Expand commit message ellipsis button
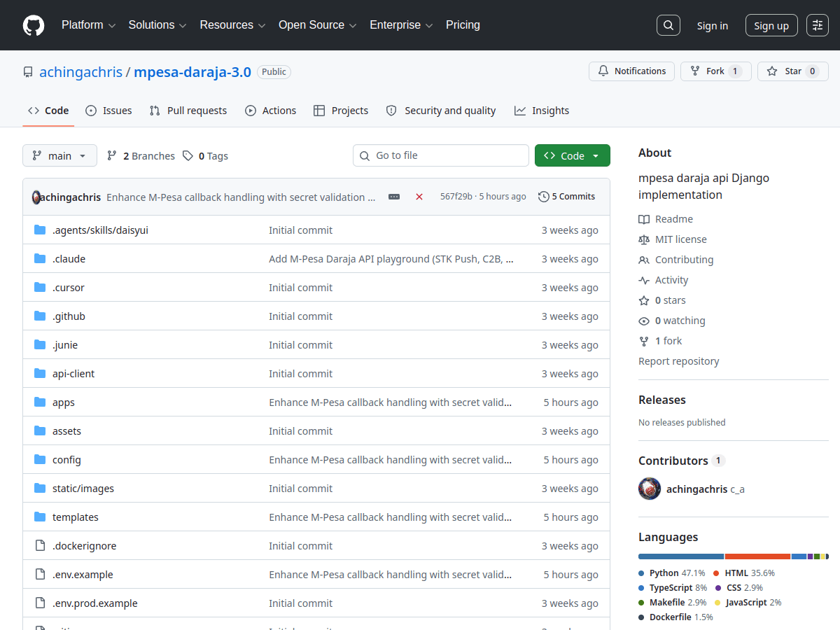This screenshot has width=840, height=630. [x=394, y=197]
